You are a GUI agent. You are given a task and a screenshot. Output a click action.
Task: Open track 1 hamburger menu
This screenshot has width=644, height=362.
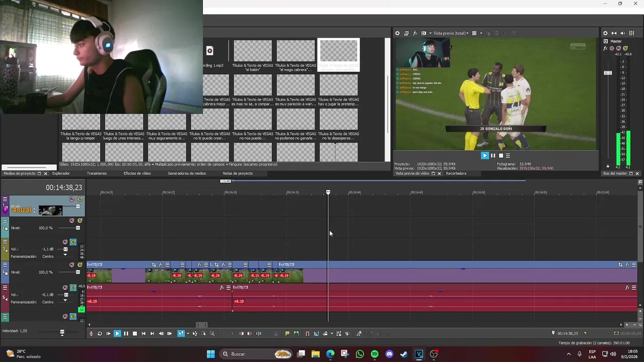pyautogui.click(x=5, y=199)
